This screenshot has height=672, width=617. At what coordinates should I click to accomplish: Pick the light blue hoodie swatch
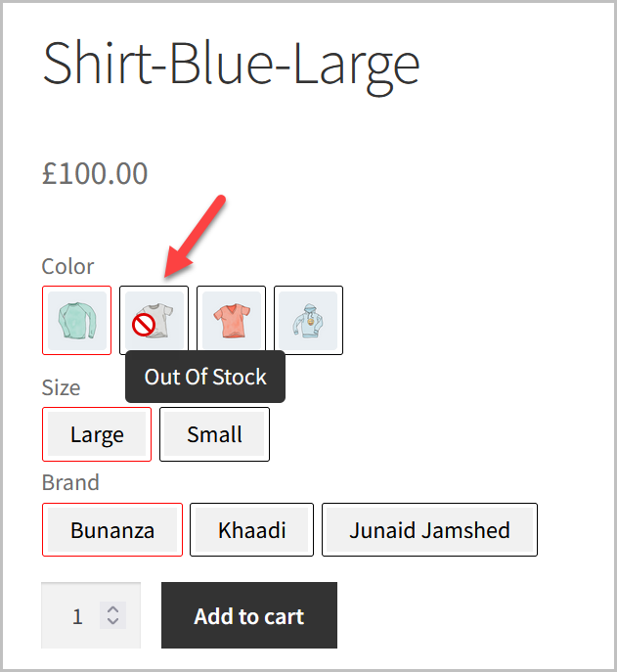(308, 320)
